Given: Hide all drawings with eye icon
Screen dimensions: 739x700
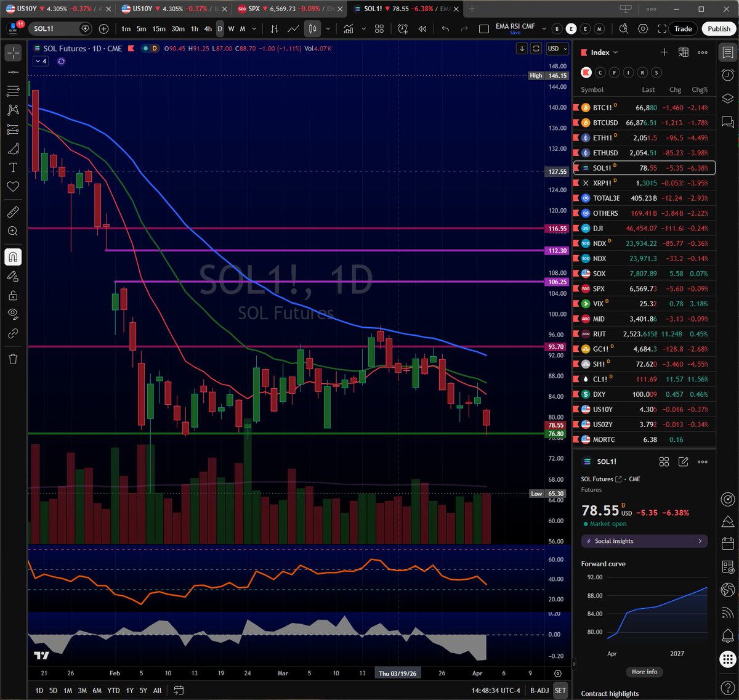Looking at the screenshot, I should coord(13,314).
